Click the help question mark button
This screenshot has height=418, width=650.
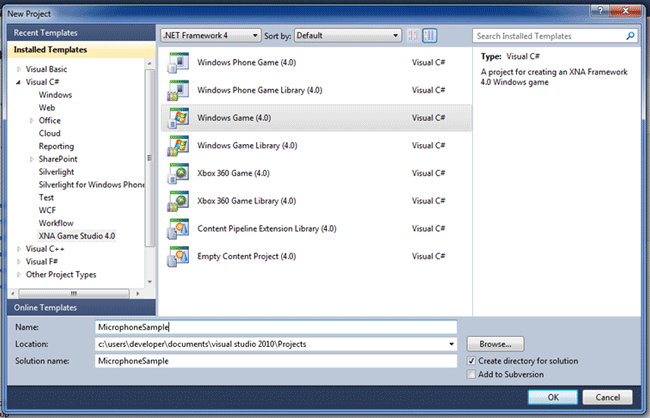click(600, 11)
